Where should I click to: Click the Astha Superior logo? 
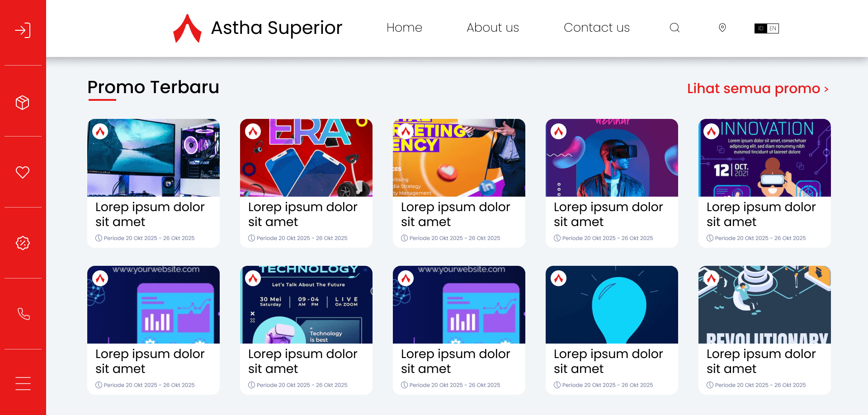pyautogui.click(x=258, y=28)
